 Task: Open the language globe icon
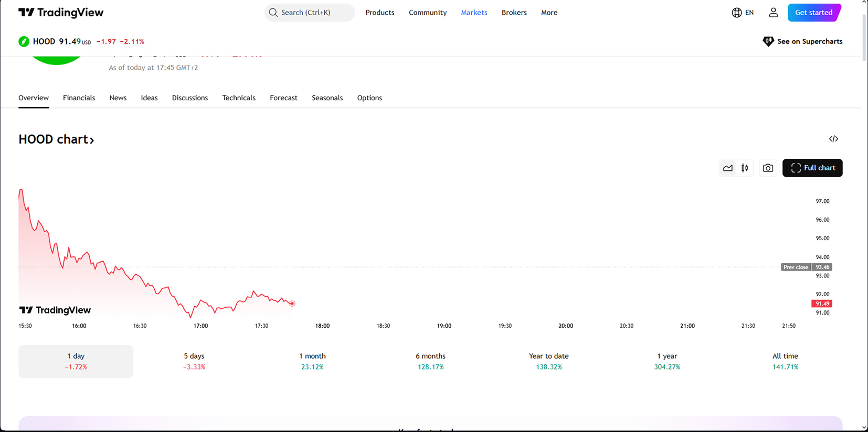click(737, 13)
